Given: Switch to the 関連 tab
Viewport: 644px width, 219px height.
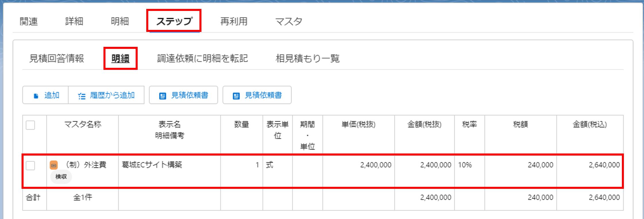Looking at the screenshot, I should click(x=29, y=21).
